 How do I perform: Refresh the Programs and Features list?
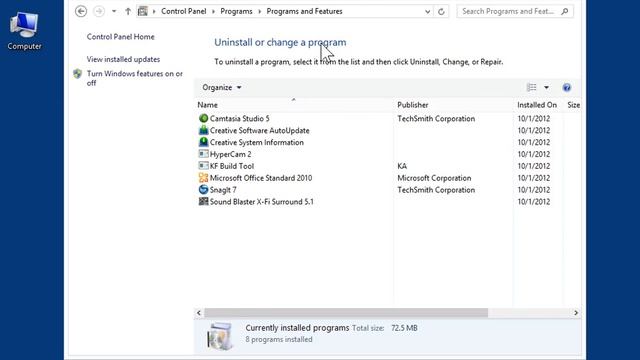[x=441, y=11]
